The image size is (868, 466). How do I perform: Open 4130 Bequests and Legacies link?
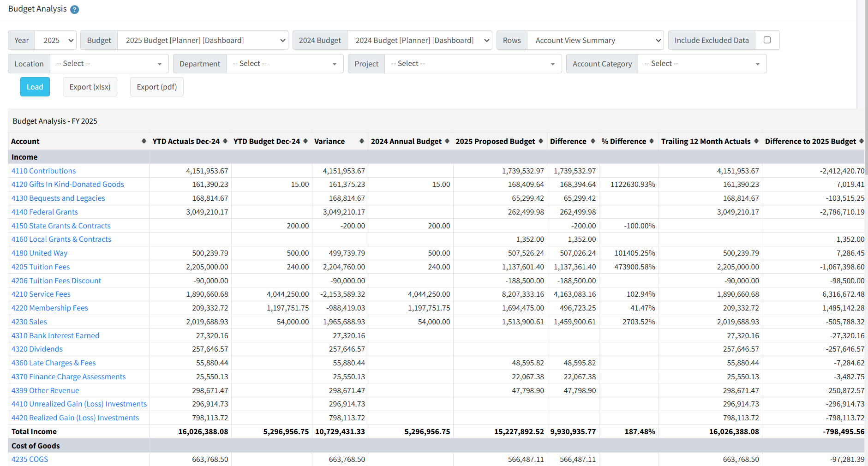pos(58,198)
